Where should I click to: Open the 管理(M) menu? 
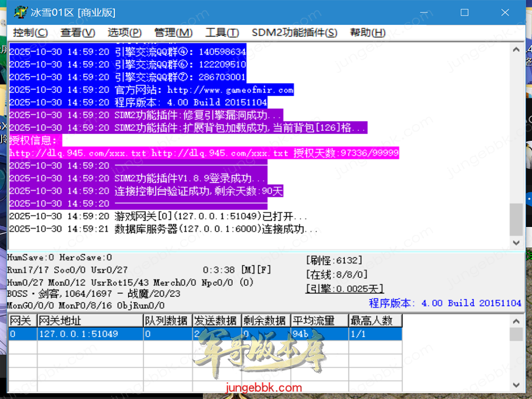point(174,32)
